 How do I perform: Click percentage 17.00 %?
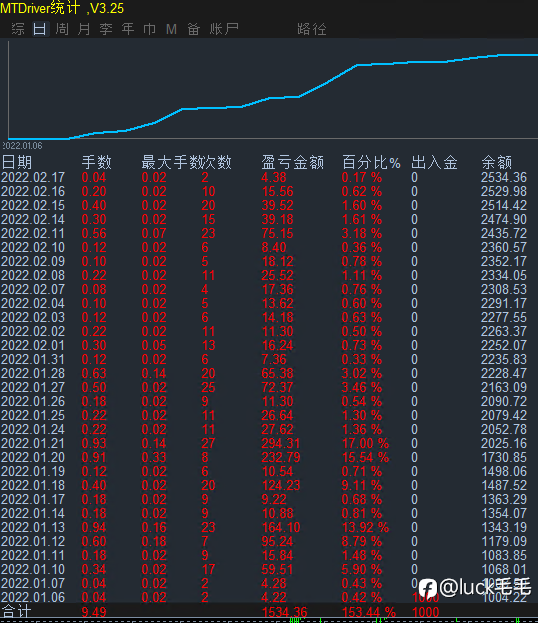coord(366,443)
